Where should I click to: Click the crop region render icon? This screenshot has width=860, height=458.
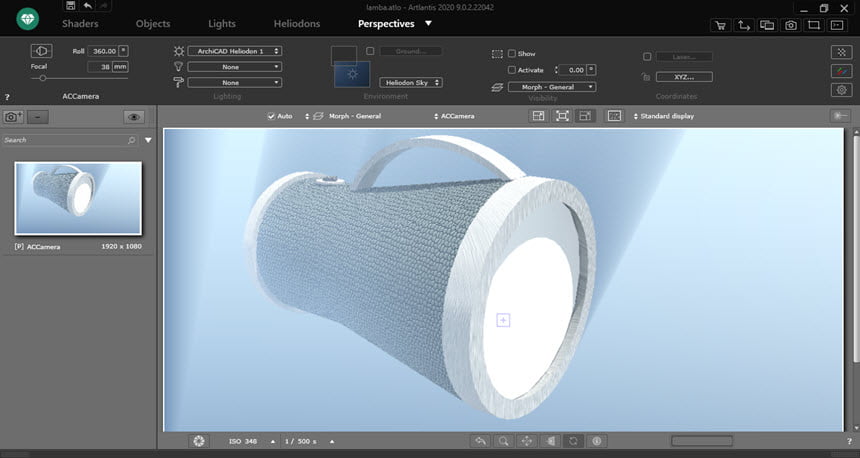[x=814, y=25]
